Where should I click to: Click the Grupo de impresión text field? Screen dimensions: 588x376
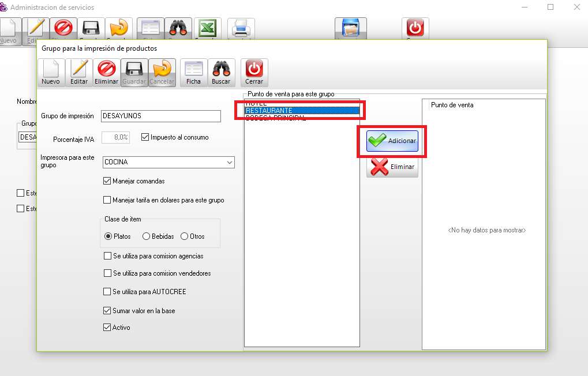click(x=160, y=116)
